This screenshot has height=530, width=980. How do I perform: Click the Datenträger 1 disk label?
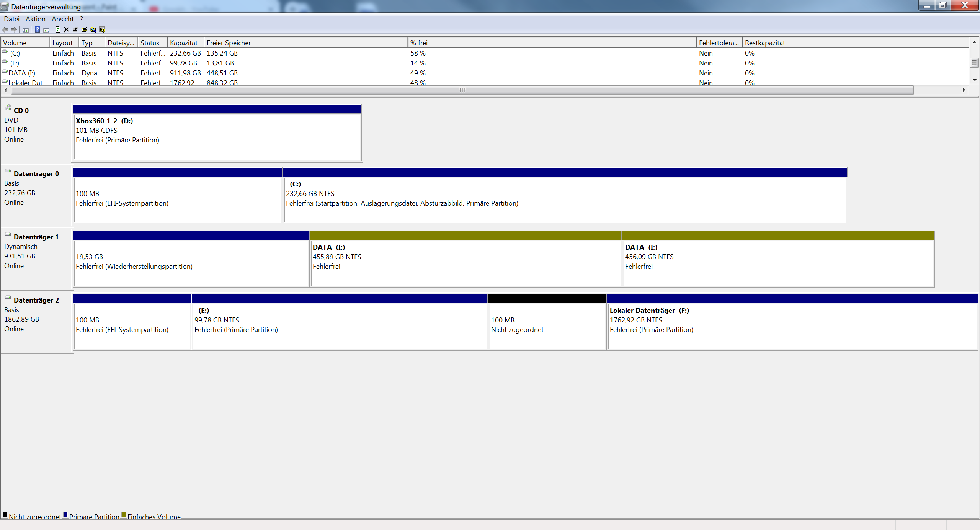pos(36,237)
